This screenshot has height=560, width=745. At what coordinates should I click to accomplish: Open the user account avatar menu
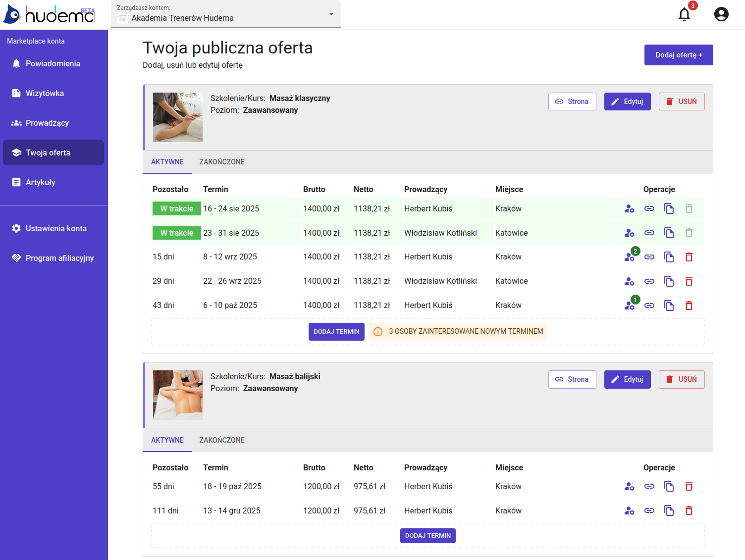(x=721, y=14)
